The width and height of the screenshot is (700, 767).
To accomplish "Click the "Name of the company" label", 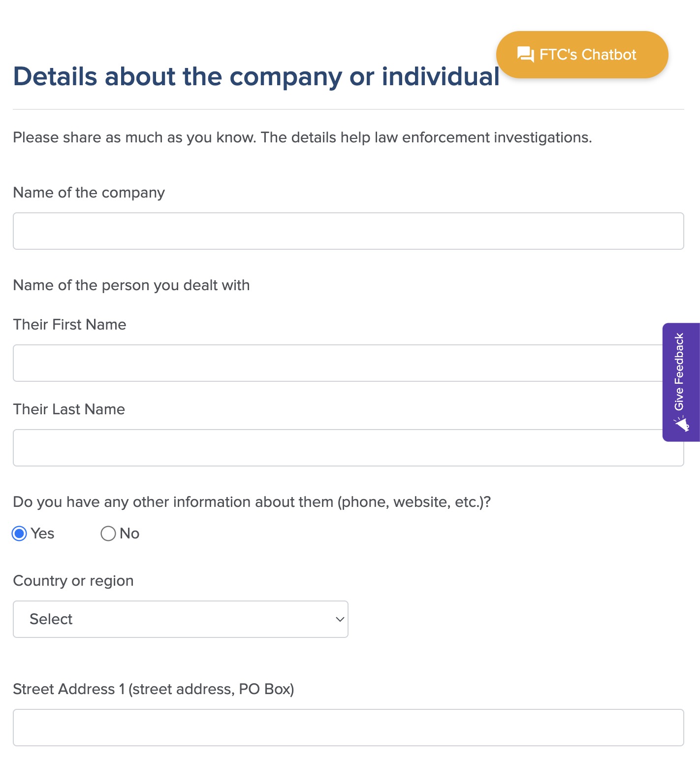I will pyautogui.click(x=89, y=193).
